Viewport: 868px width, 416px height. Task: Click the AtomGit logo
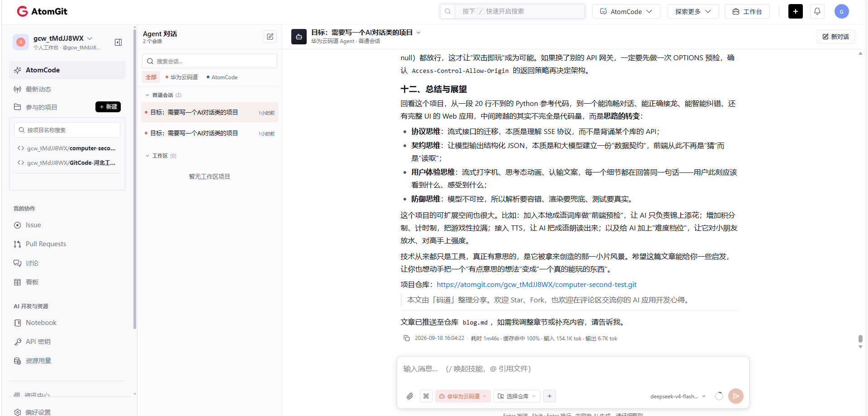[x=42, y=11]
